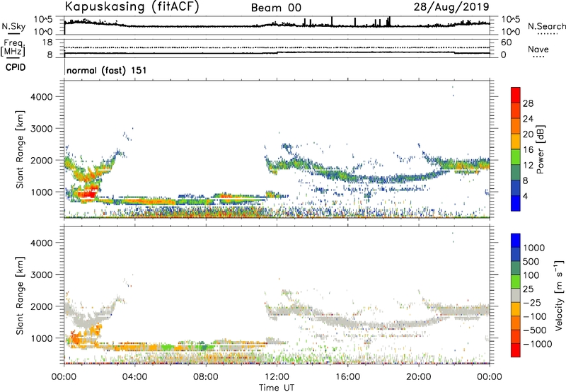This screenshot has height=392, width=566.
Task: Click the tallest noise spike near 15:00
Action: (332, 21)
